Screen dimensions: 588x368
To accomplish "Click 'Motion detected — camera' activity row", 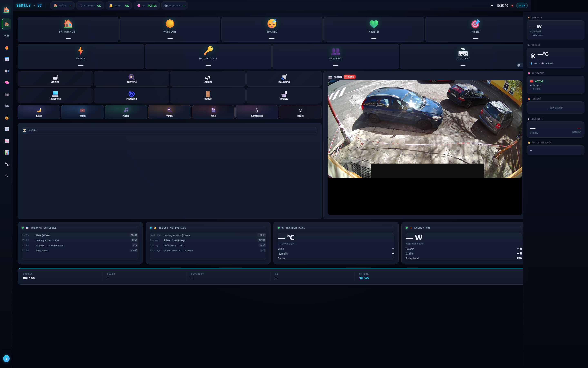I will 208,250.
